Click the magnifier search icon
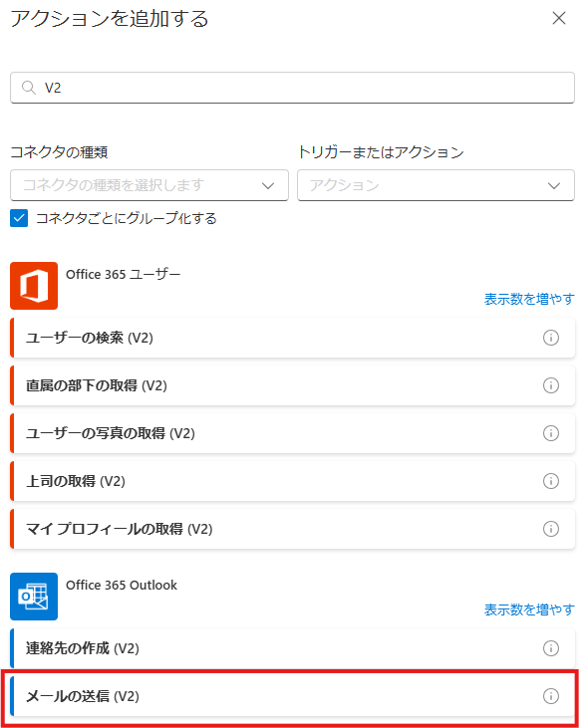 [x=29, y=88]
